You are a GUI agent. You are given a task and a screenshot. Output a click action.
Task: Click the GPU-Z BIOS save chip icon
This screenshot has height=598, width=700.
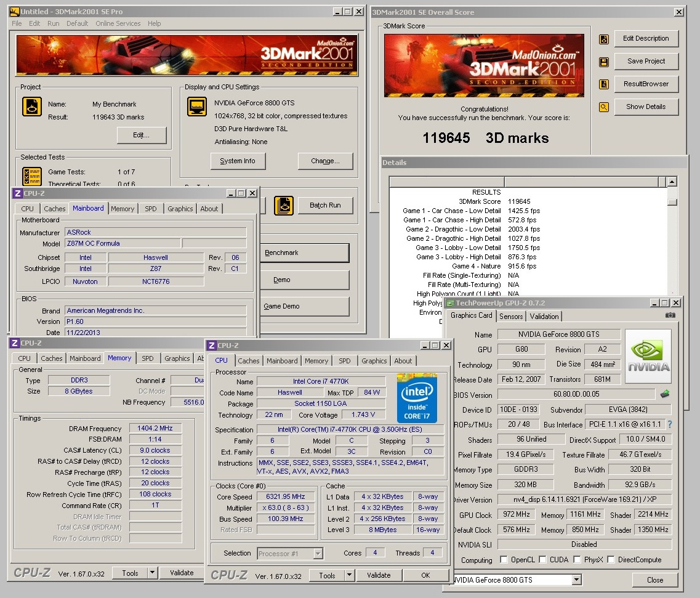pyautogui.click(x=665, y=394)
